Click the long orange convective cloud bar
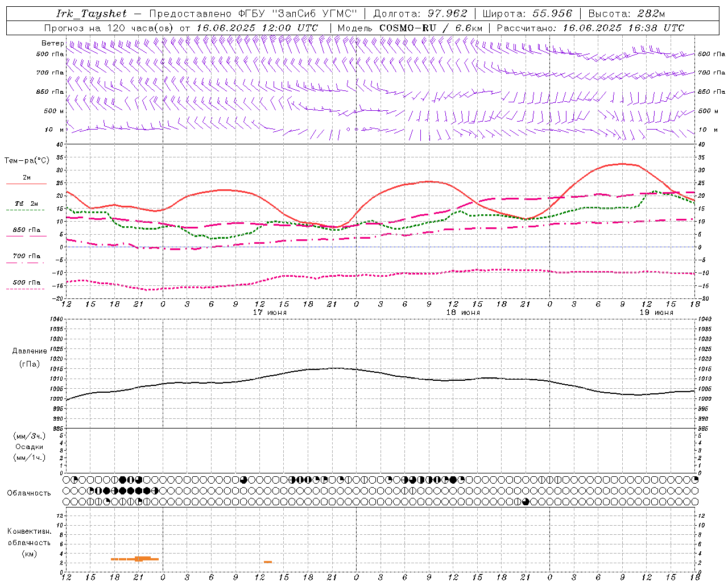The width and height of the screenshot is (728, 582). tap(135, 559)
